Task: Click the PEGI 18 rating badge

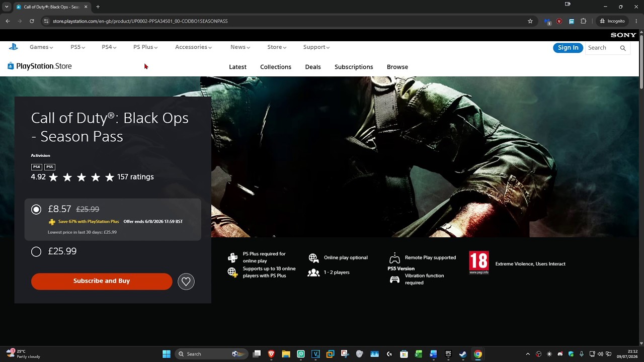Action: pyautogui.click(x=479, y=263)
